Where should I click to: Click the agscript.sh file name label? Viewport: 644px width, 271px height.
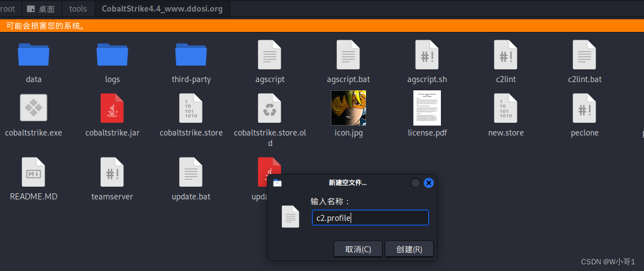[x=427, y=79]
